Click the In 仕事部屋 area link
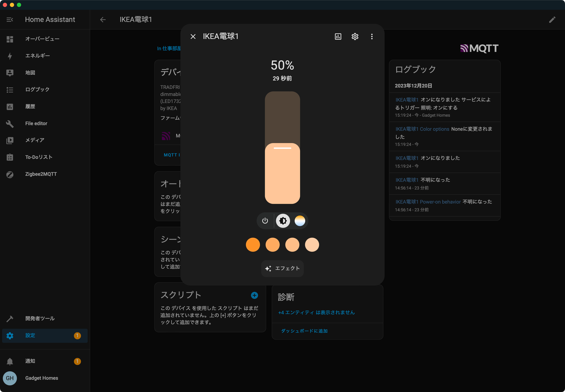The width and height of the screenshot is (565, 392). click(x=169, y=49)
